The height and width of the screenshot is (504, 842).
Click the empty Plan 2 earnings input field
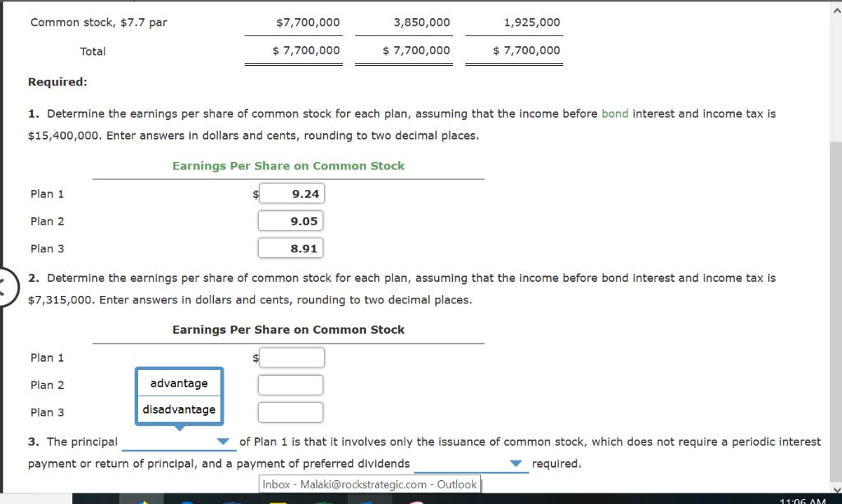[x=290, y=384]
